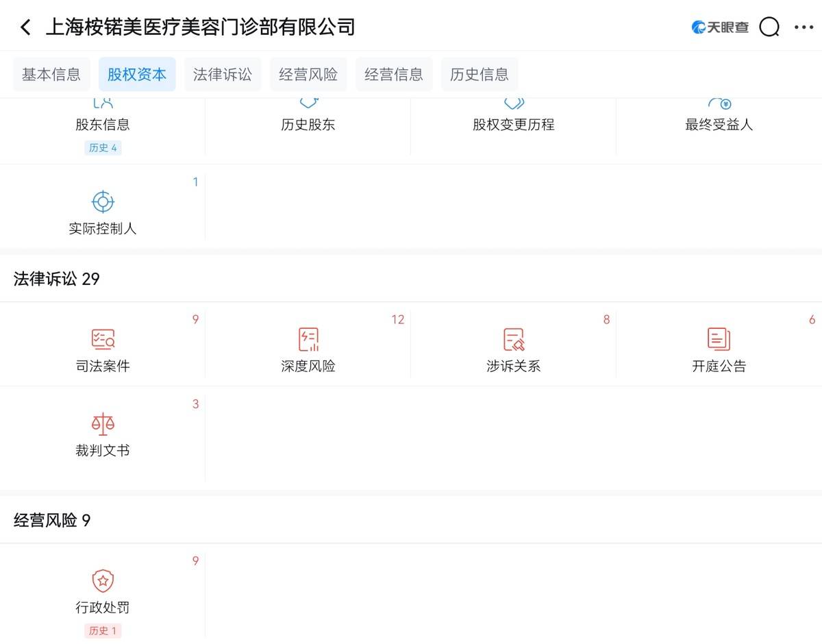Screen dimensions: 822x644
Task: Tap the search magnifier icon
Action: pyautogui.click(x=769, y=27)
